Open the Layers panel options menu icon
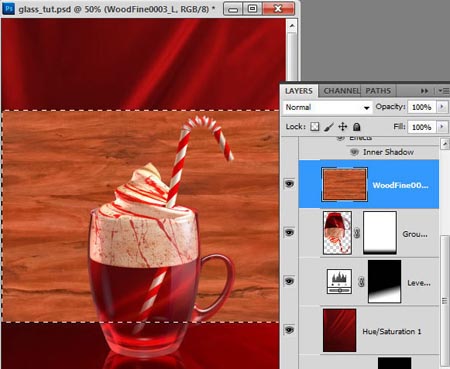This screenshot has width=450, height=369. (x=444, y=91)
